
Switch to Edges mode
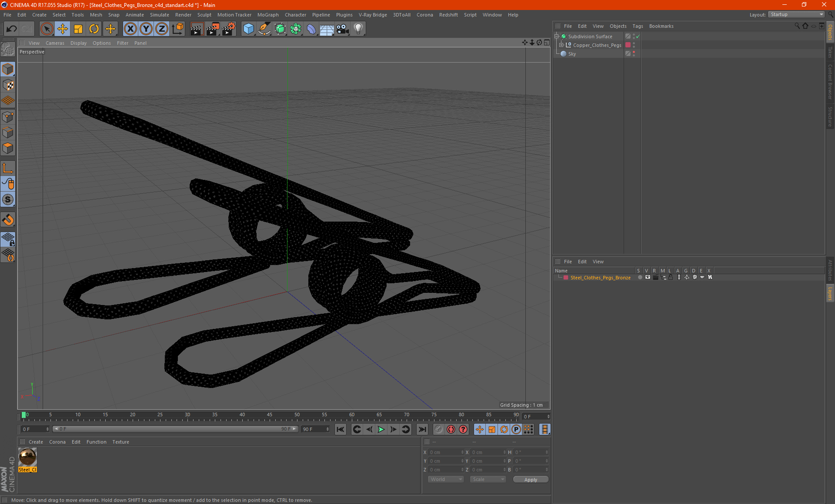(x=8, y=133)
